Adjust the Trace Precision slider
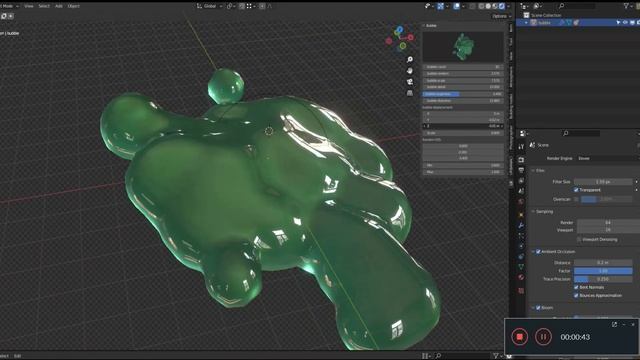Screen dimensions: 640x360 pyautogui.click(x=603, y=279)
